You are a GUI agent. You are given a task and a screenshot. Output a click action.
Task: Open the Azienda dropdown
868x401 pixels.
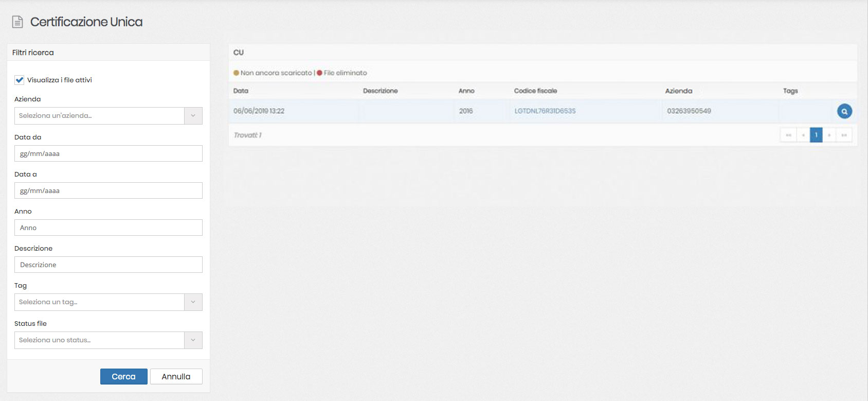pyautogui.click(x=108, y=116)
